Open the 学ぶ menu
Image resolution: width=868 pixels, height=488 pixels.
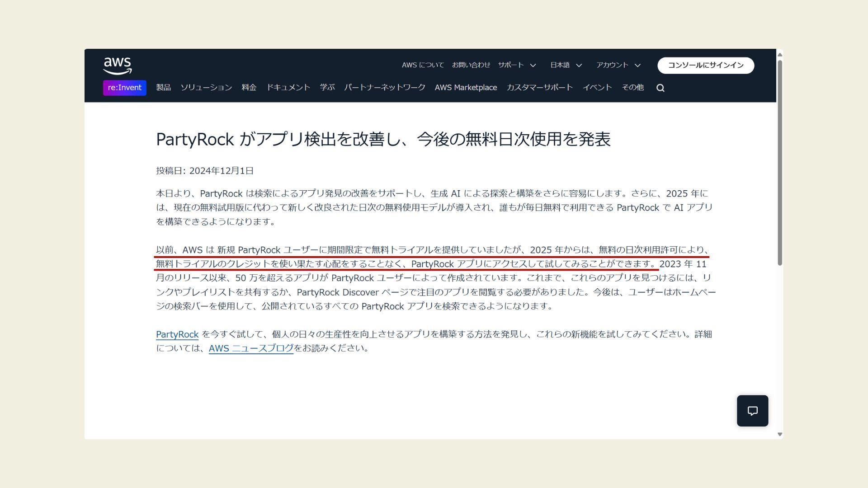point(327,88)
